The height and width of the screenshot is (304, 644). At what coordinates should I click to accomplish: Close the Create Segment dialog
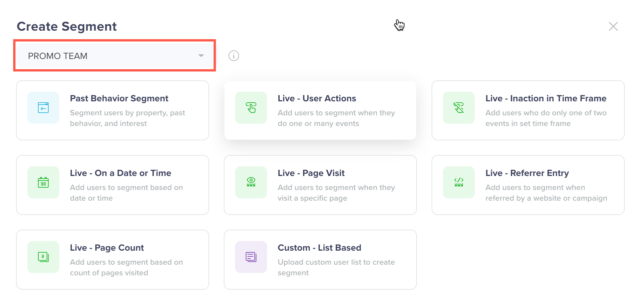[613, 26]
